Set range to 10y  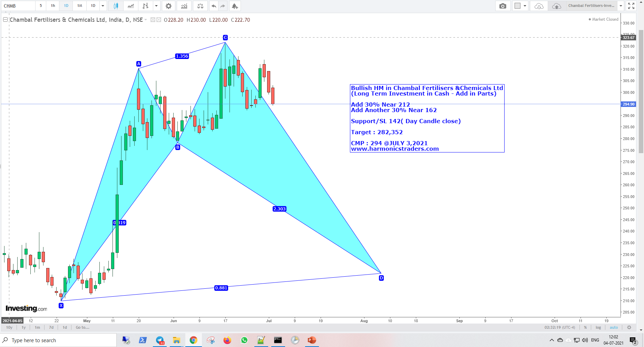point(9,327)
